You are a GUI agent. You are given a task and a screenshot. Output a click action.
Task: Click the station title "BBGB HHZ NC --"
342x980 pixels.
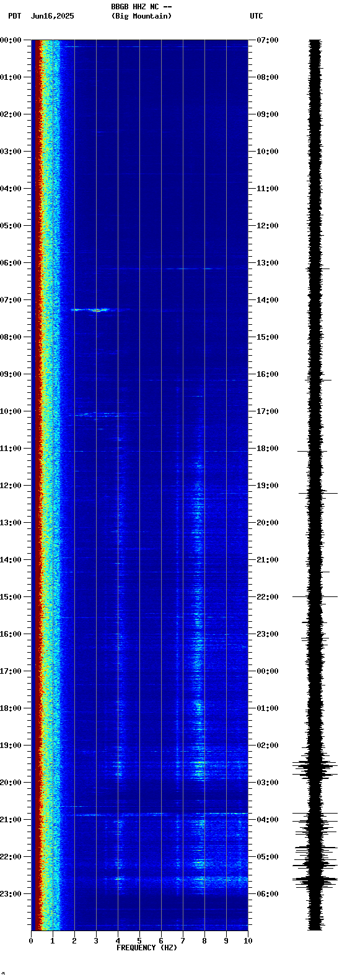141,7
